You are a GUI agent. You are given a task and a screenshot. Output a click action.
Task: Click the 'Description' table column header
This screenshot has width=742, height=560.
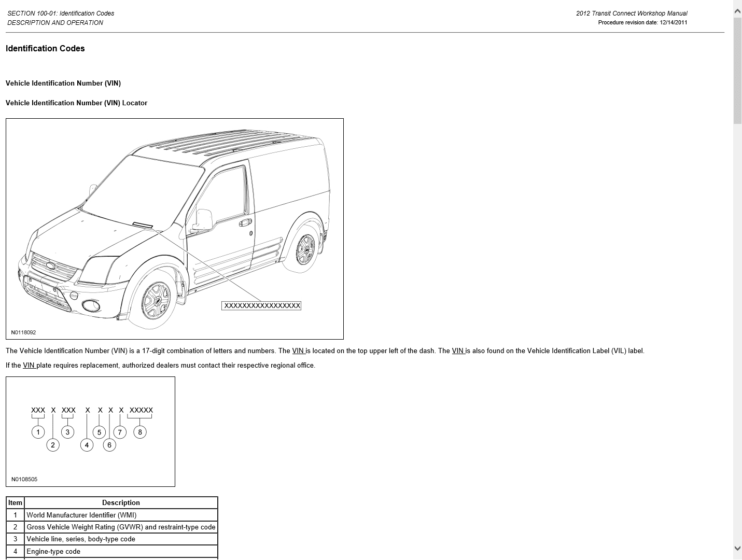click(x=121, y=503)
